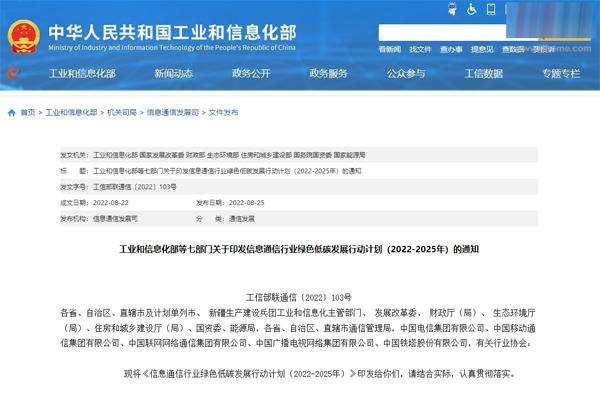This screenshot has width=600, height=398.
Task: Open the 专题专栏 nav menu
Action: click(x=561, y=73)
